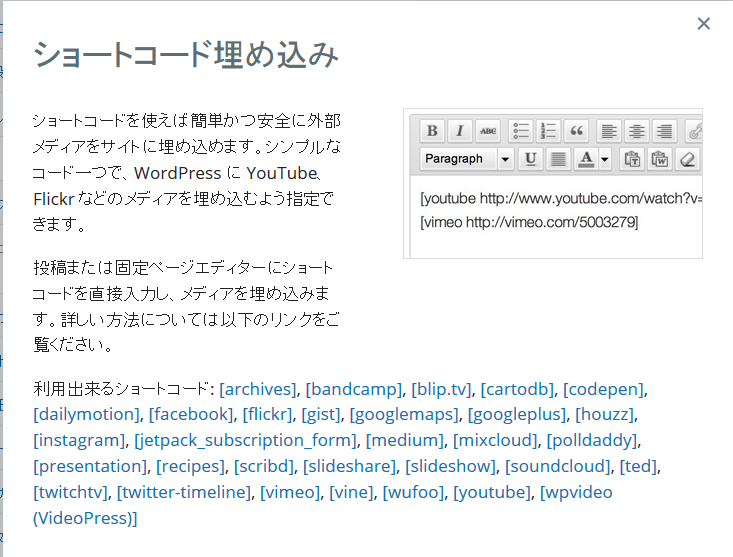This screenshot has width=733, height=557.
Task: Open the [codepen] shortcode link
Action: (x=604, y=389)
